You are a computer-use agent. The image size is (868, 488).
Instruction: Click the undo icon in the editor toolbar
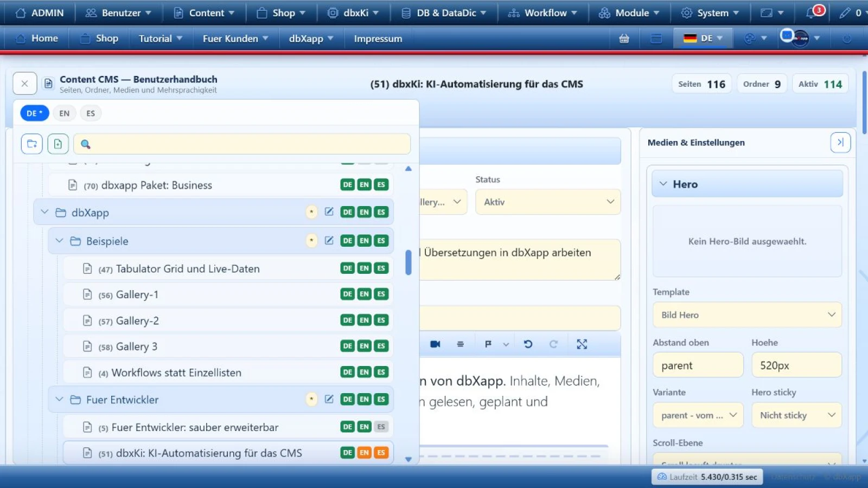click(x=528, y=344)
